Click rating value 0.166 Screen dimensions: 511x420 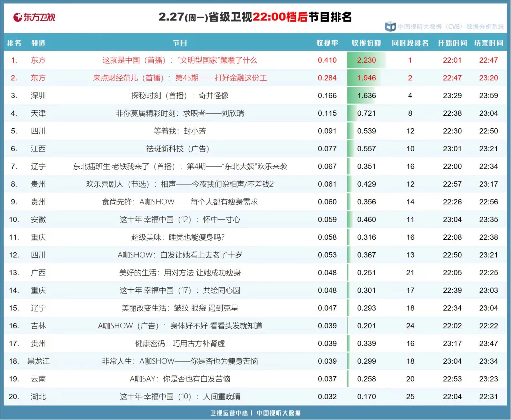click(x=327, y=95)
